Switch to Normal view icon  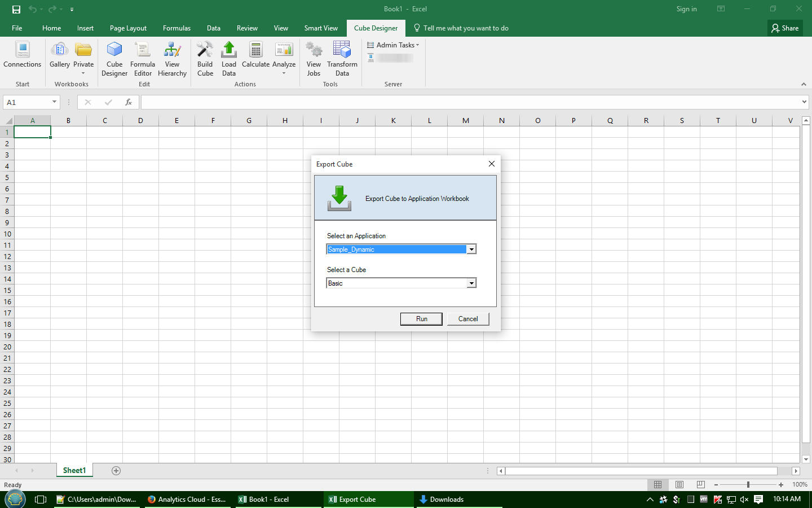[x=657, y=485]
